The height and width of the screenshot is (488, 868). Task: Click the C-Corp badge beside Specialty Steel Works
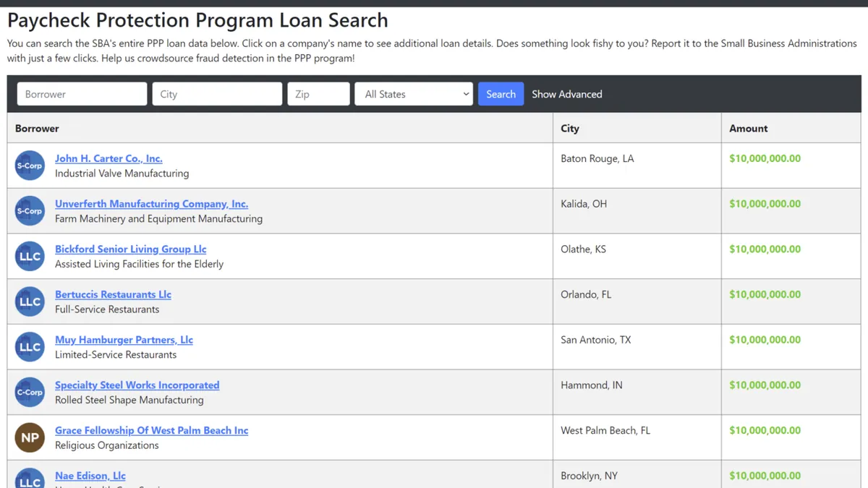pyautogui.click(x=30, y=392)
